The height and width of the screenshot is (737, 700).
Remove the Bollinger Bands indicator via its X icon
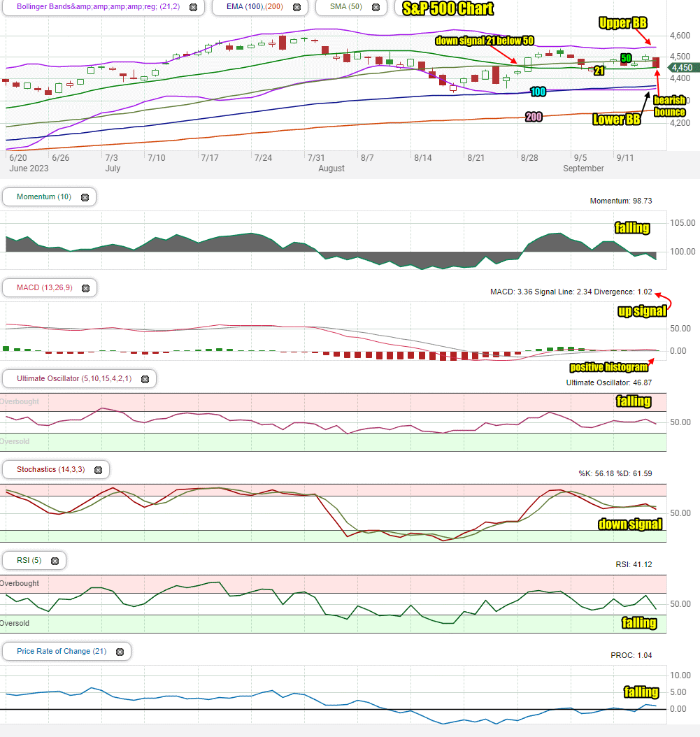pos(193,7)
